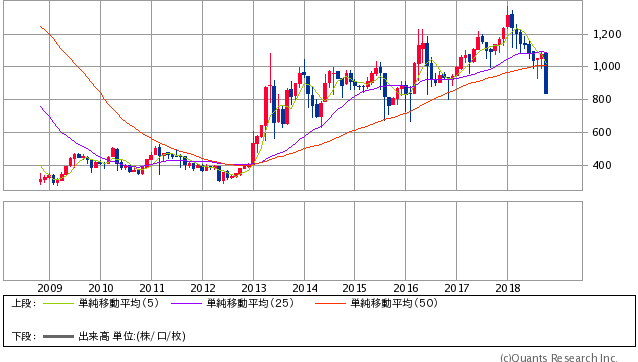Click the 400 price axis label
Image resolution: width=638 pixels, height=362 pixels.
click(x=601, y=165)
